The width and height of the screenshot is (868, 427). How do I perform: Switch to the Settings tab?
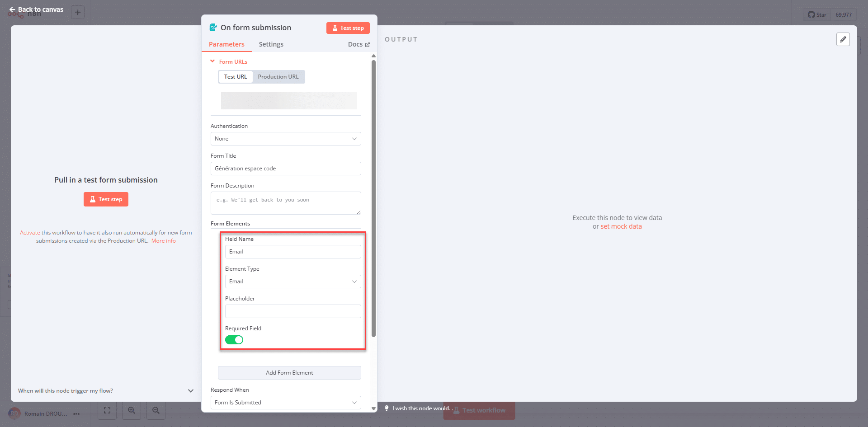tap(271, 44)
